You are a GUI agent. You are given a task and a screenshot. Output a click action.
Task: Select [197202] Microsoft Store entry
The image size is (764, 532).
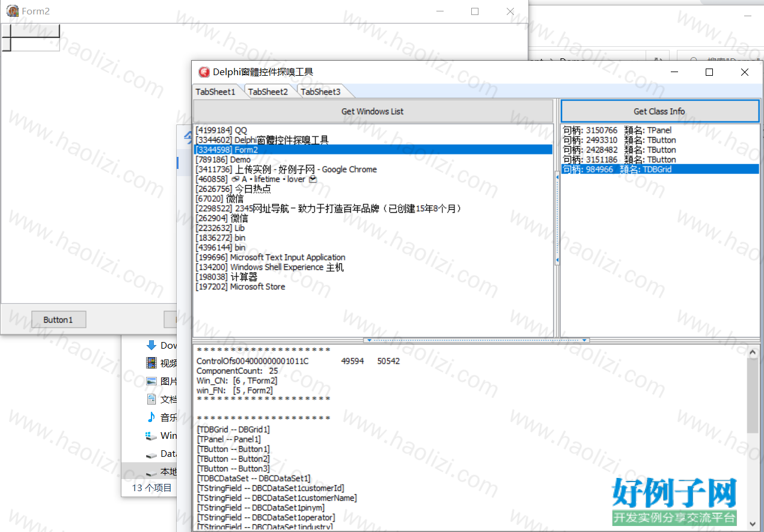373,287
